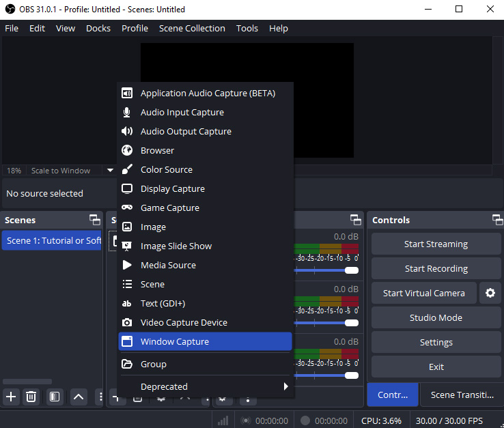Click the microphone icon for Audio Input Capture
This screenshot has height=428, width=504.
point(127,112)
